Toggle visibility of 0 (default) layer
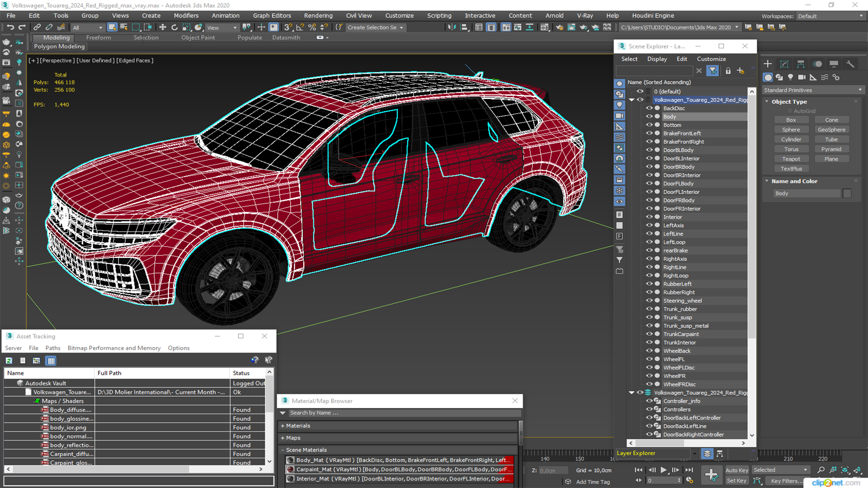Screen dimensions: 868x488 point(640,91)
